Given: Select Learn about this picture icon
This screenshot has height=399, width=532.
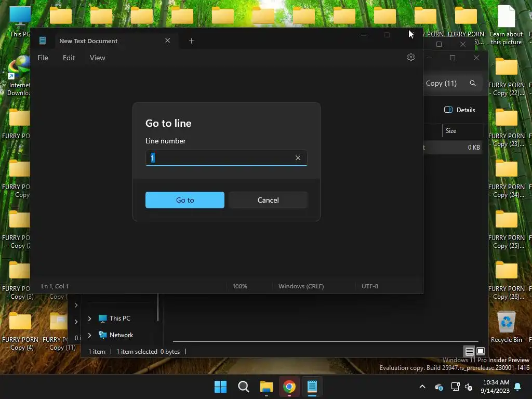Looking at the screenshot, I should 506,25.
